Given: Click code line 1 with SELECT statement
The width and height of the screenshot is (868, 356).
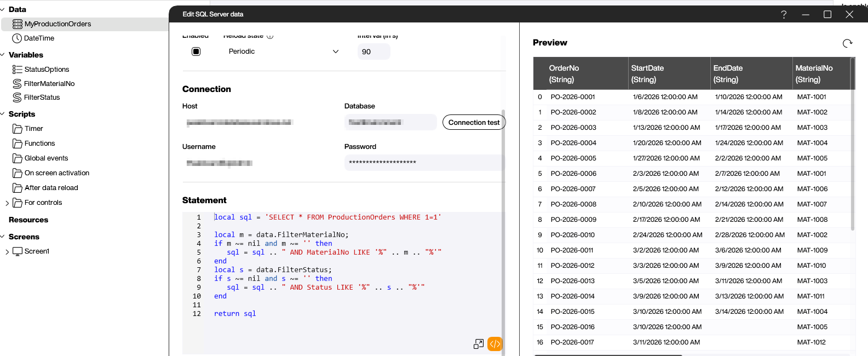Looking at the screenshot, I should coord(327,217).
